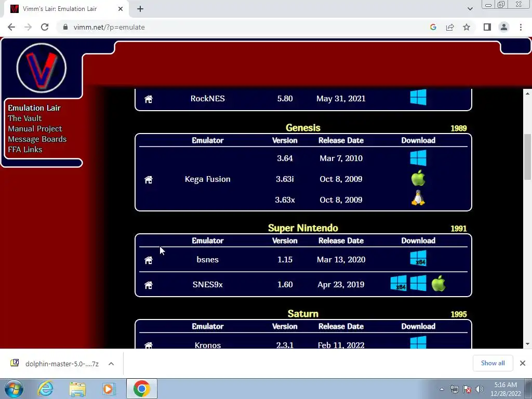View site information lock icon

(x=65, y=27)
